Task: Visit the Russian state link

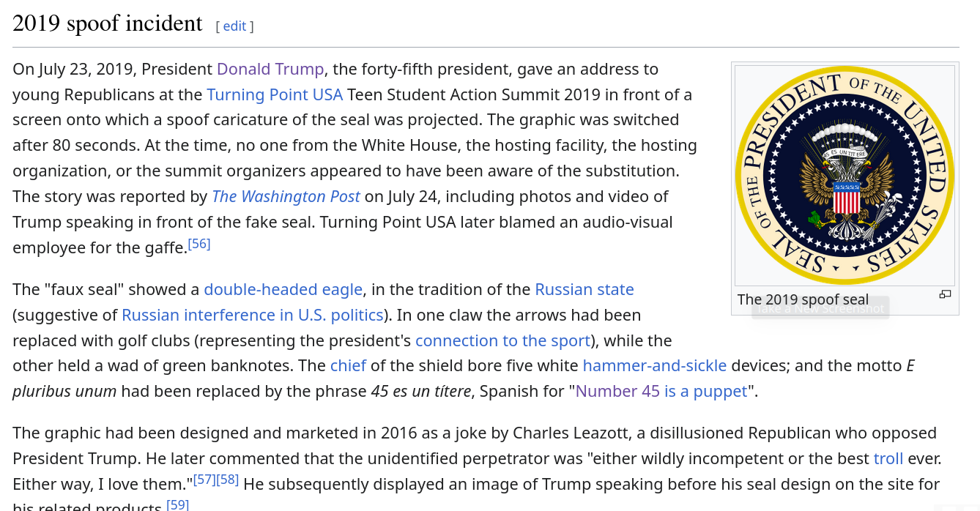Action: (x=584, y=290)
